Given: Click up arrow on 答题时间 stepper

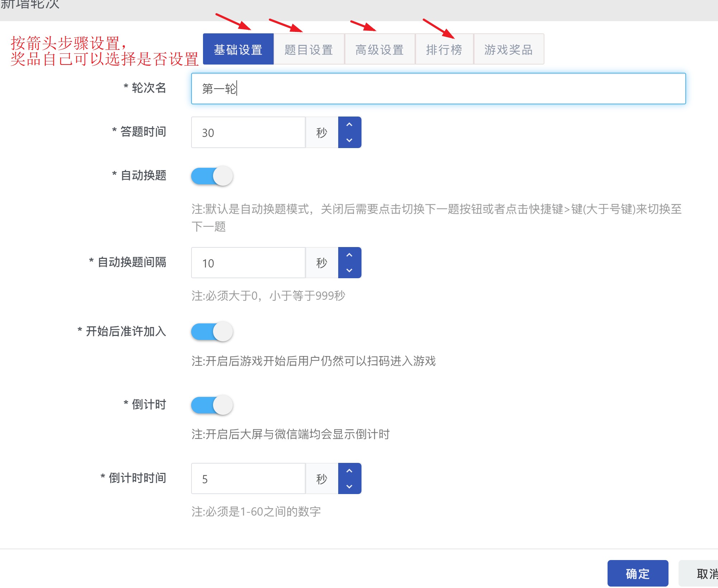Looking at the screenshot, I should click(349, 125).
